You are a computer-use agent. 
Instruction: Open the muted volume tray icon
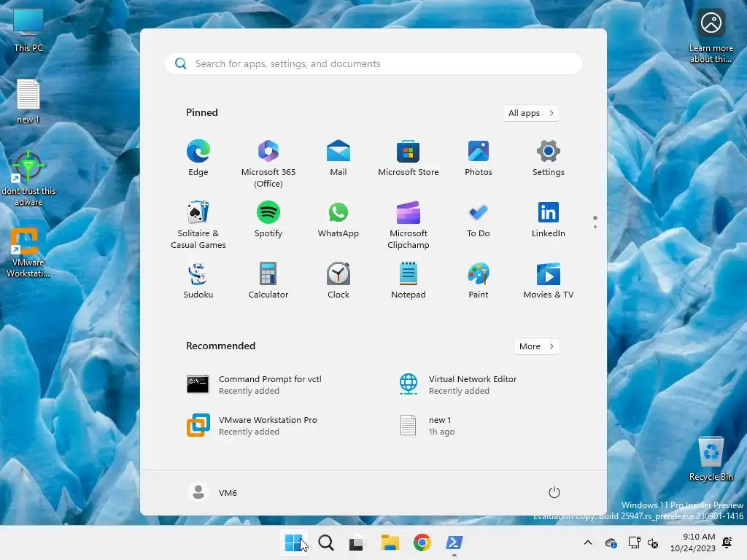click(653, 542)
